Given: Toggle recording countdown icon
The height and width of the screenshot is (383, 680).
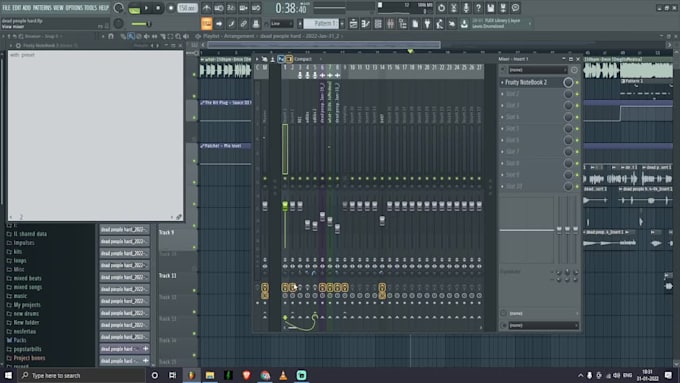Looking at the screenshot, I should tap(231, 8).
